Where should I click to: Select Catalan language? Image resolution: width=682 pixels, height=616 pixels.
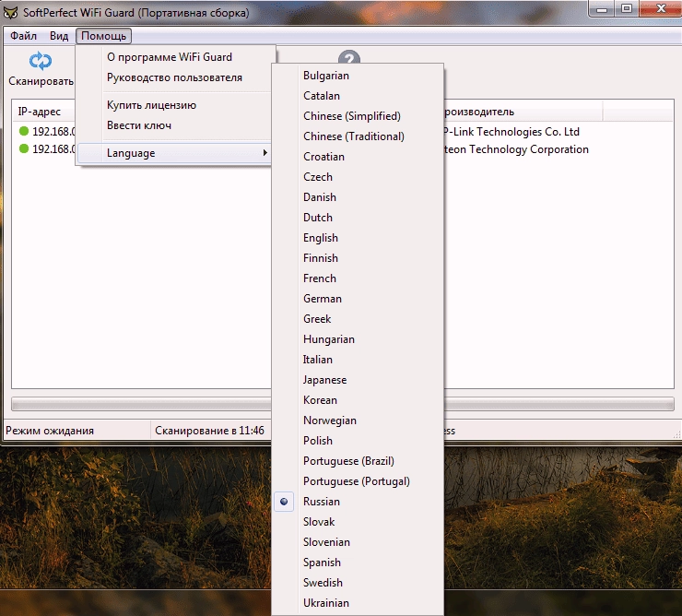click(x=358, y=96)
